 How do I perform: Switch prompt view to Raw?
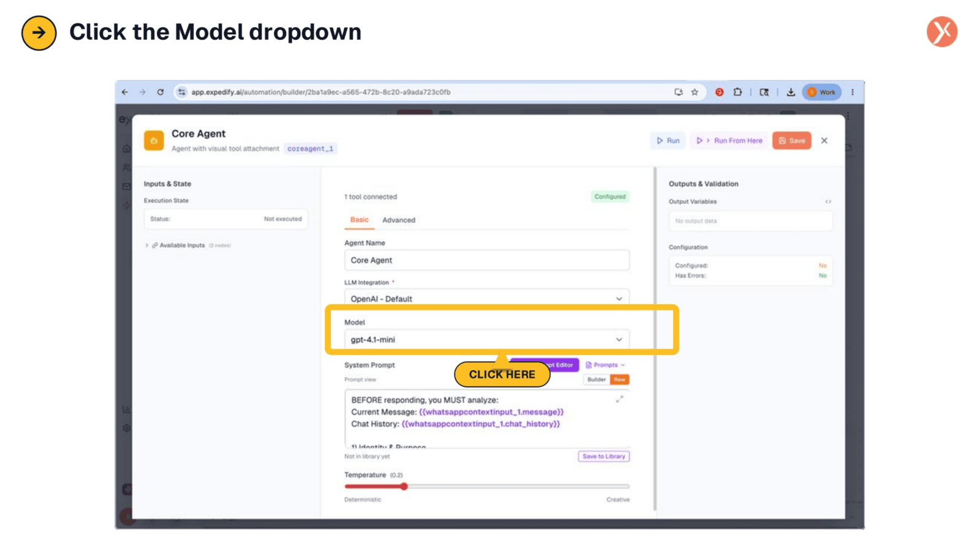click(x=620, y=380)
